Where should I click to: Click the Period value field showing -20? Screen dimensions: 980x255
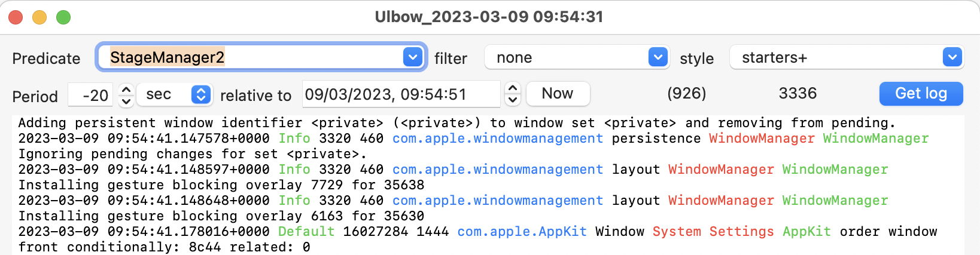(91, 95)
